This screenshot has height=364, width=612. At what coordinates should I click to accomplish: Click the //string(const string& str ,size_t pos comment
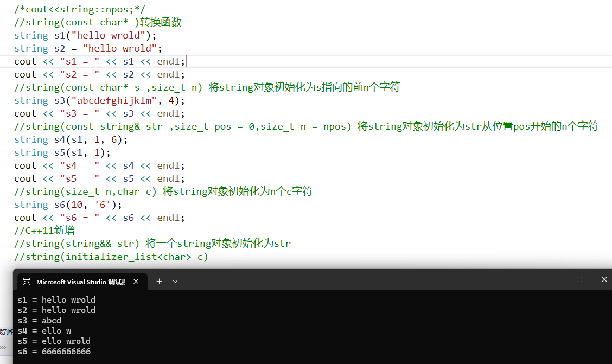(x=307, y=126)
